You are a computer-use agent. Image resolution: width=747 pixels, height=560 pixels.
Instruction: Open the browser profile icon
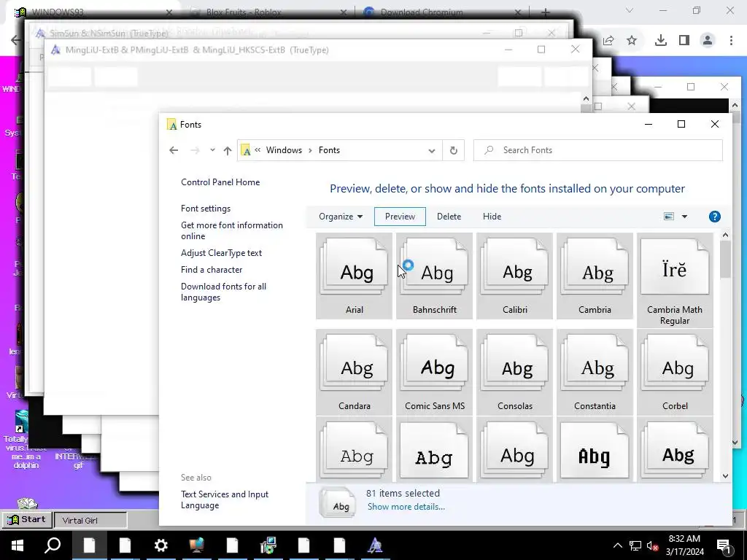(x=708, y=41)
